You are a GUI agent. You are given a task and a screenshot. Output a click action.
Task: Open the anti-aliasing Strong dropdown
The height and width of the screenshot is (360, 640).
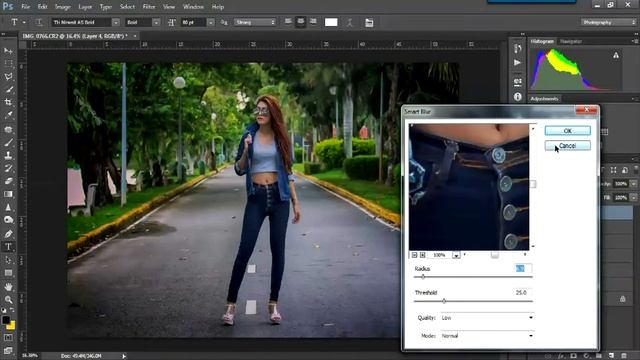coord(255,22)
